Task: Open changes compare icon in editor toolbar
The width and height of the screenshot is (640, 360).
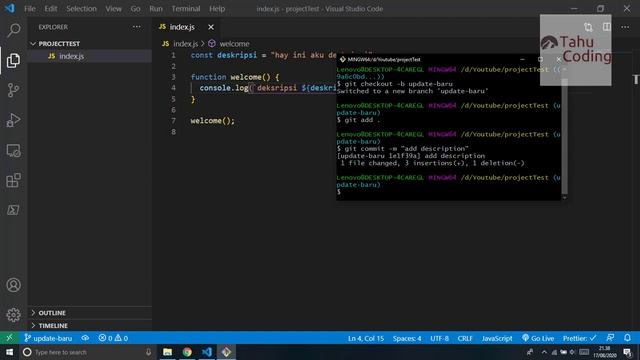Action: [x=588, y=27]
